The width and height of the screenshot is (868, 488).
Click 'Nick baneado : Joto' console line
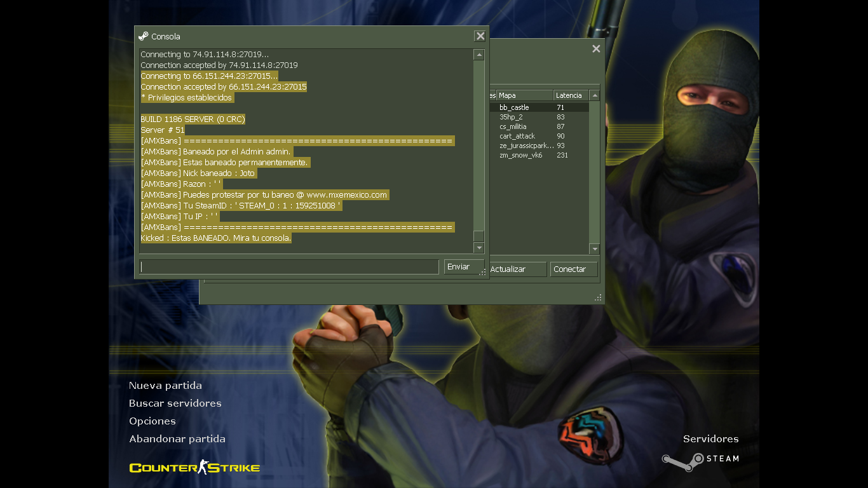(198, 173)
